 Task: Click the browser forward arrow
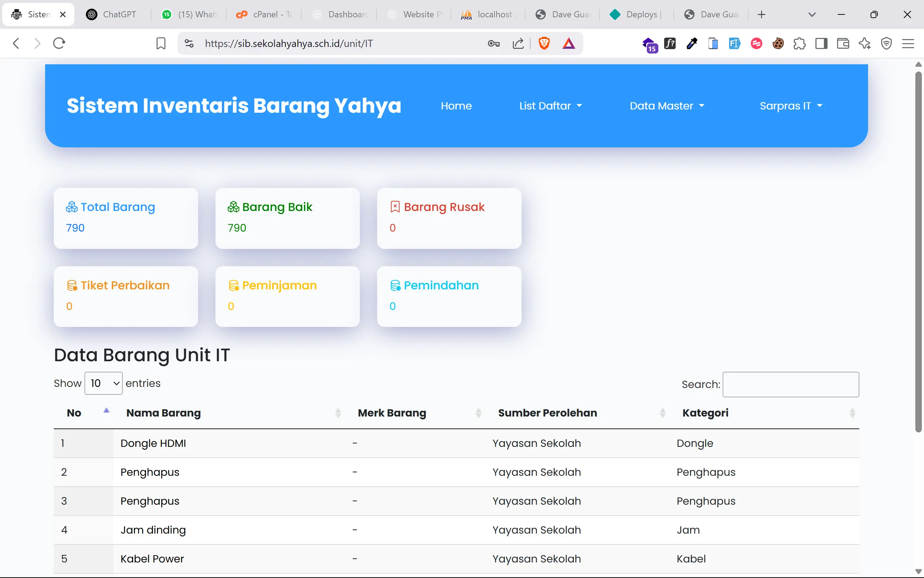point(37,43)
